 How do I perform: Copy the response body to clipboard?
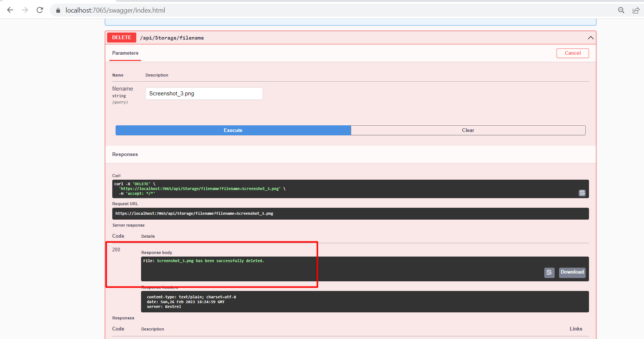click(549, 272)
